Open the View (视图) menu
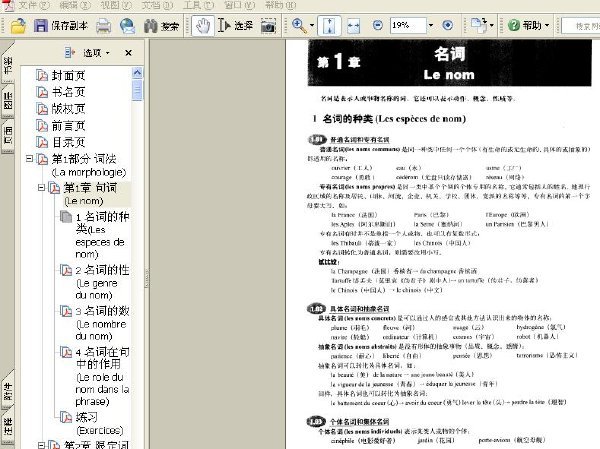Viewport: 600px width, 449px height. (116, 5)
